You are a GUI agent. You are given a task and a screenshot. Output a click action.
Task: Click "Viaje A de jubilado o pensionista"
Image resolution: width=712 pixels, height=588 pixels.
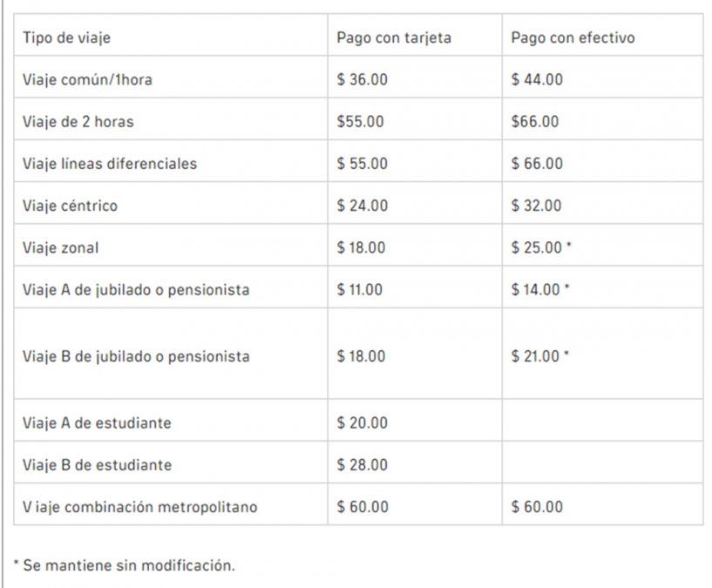click(136, 290)
